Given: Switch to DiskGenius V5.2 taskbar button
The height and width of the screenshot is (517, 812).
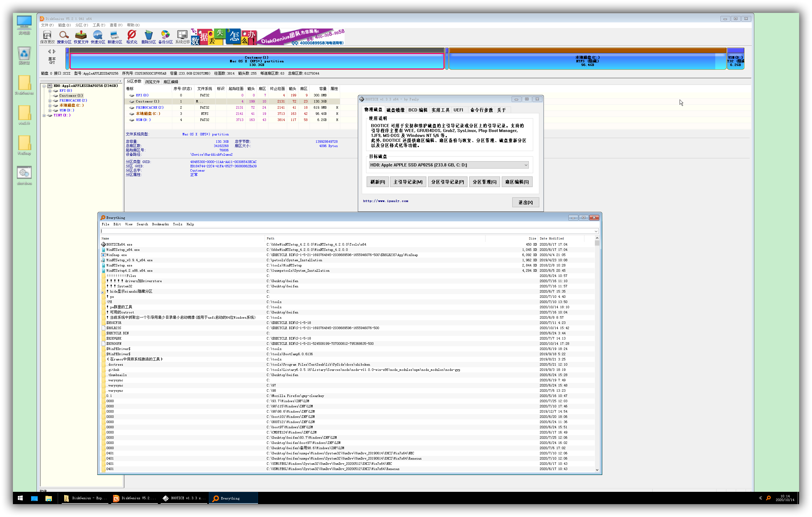Looking at the screenshot, I should [135, 498].
